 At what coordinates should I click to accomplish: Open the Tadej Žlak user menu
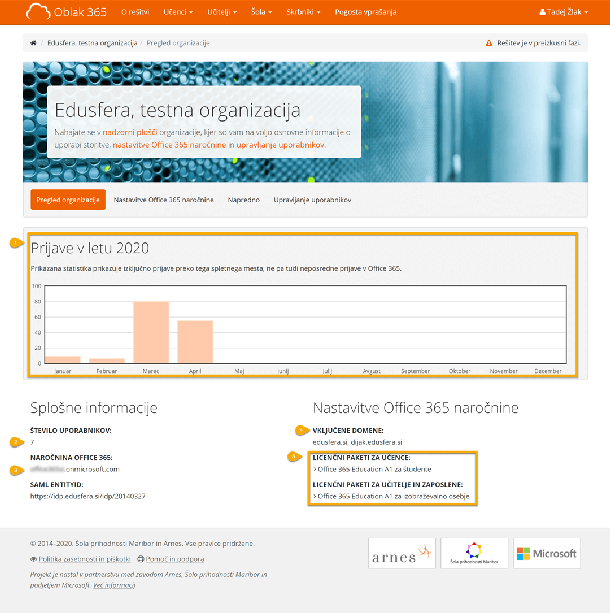tap(572, 12)
